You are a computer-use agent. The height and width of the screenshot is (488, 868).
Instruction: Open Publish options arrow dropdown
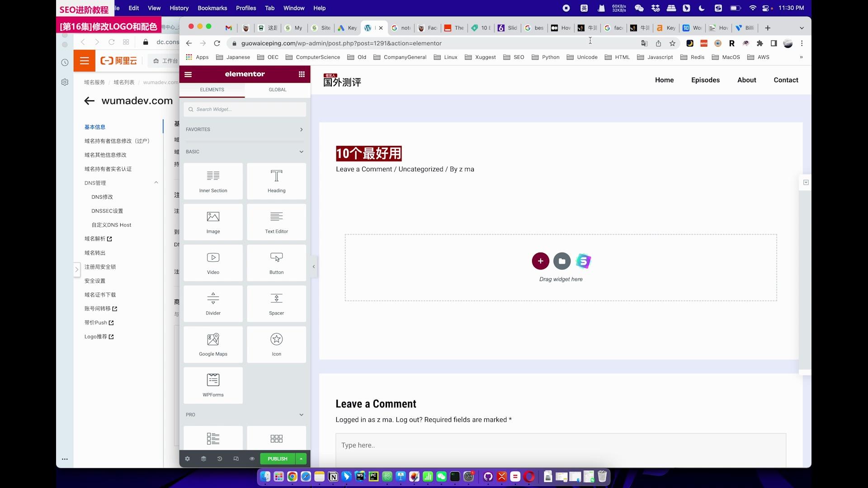pyautogui.click(x=301, y=459)
